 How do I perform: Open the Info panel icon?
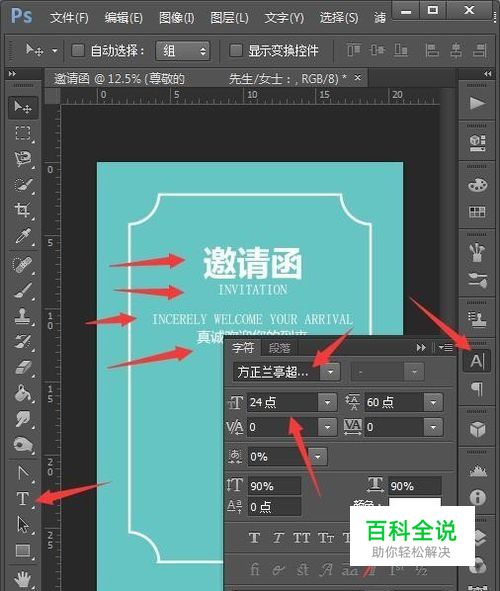477,498
